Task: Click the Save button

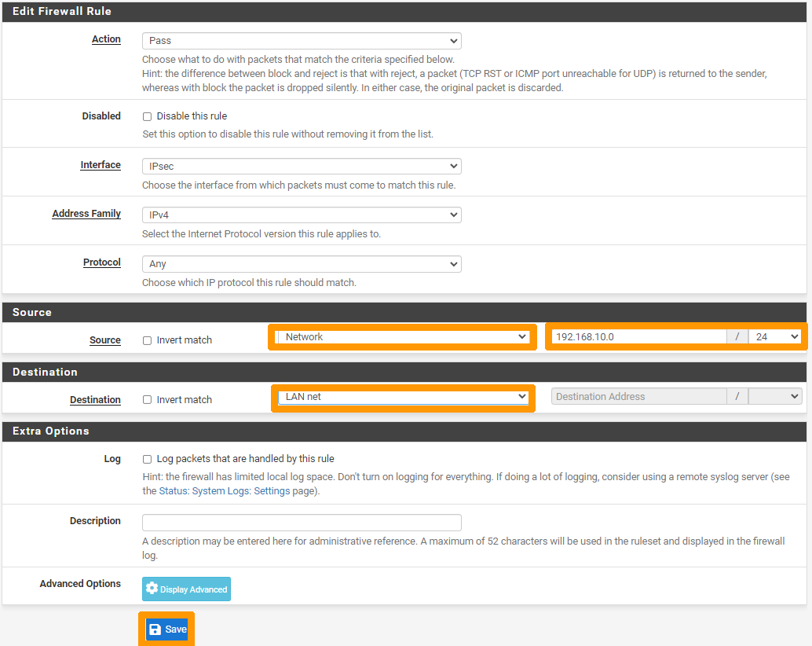Action: tap(167, 629)
